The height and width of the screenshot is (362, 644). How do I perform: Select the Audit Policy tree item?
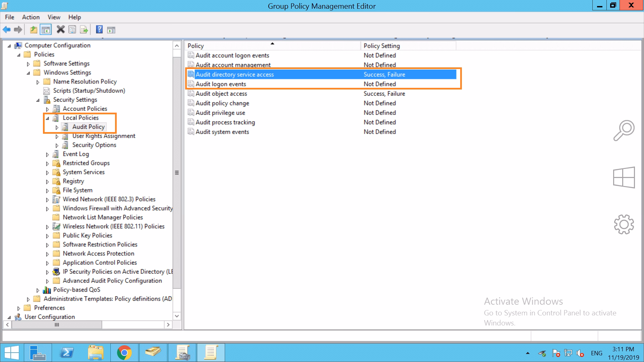[x=89, y=127]
